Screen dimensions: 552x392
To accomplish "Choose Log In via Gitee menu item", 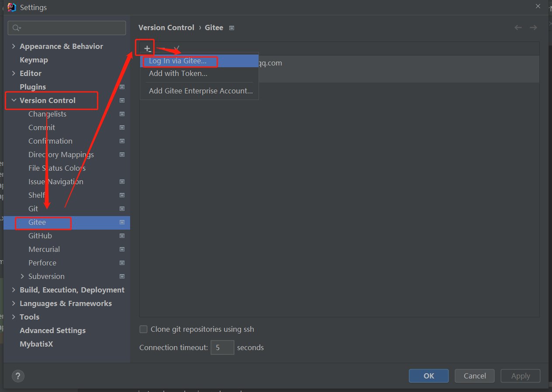I will pyautogui.click(x=199, y=61).
